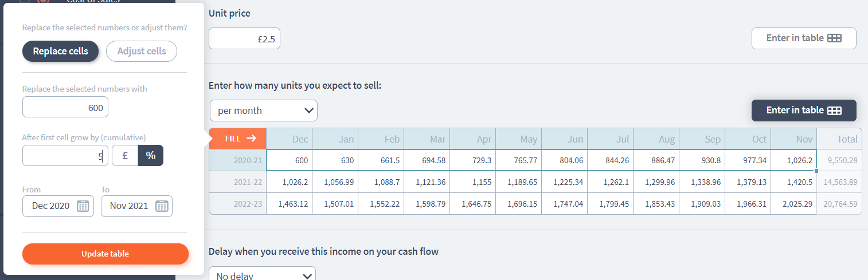Click the Unit price input field

[x=244, y=39]
